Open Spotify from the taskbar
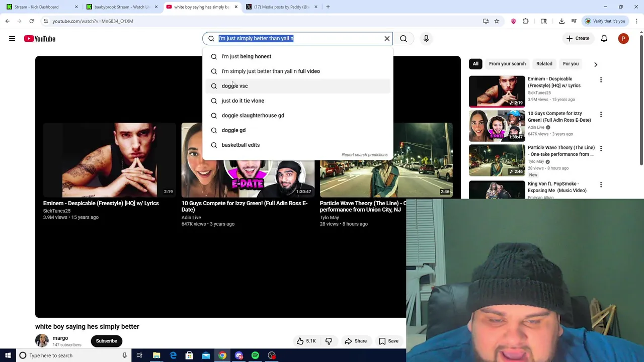 pos(255,355)
